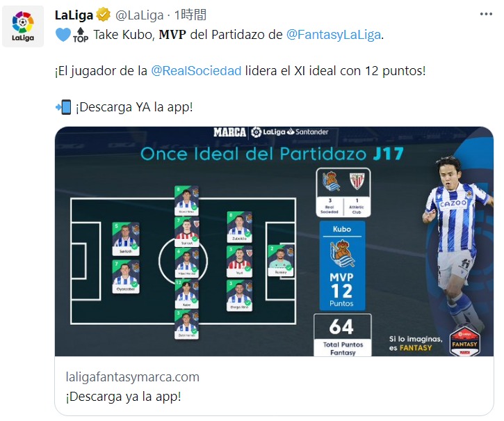
Task: Click the @LaLiga handle
Action: (x=139, y=15)
